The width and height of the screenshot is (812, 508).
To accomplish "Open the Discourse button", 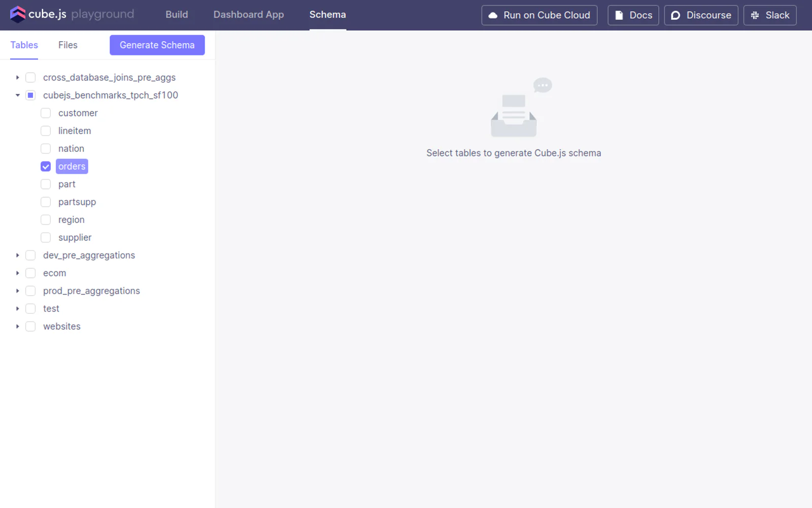I will click(701, 15).
